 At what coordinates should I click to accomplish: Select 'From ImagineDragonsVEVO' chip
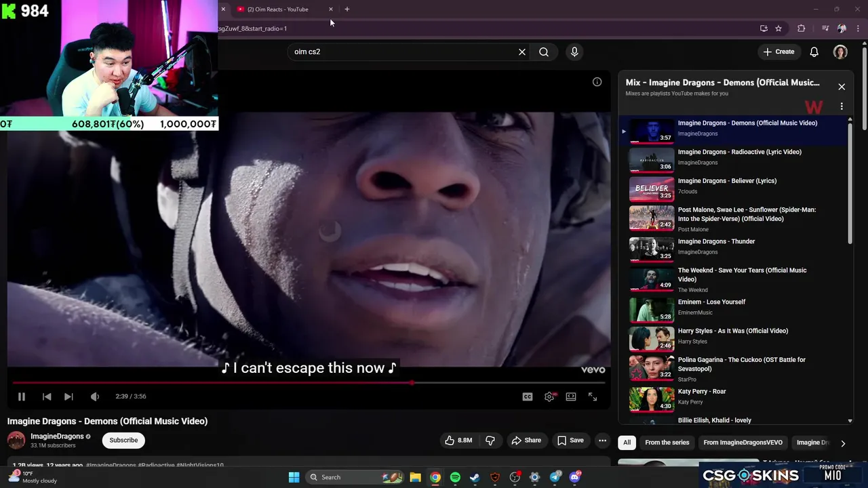pos(743,443)
